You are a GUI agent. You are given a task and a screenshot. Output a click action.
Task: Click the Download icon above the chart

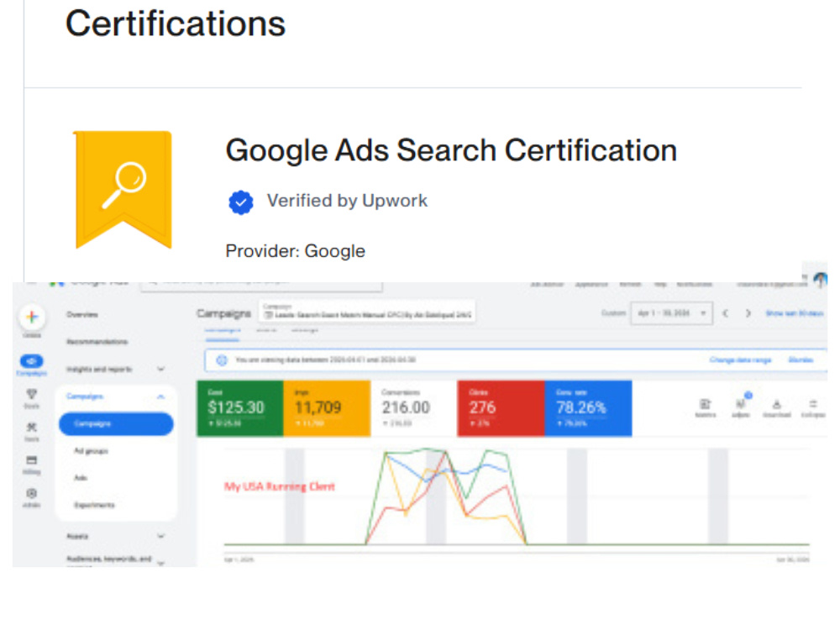[777, 405]
